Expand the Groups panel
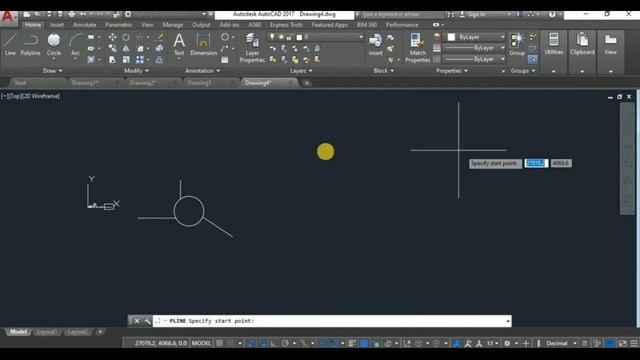 pyautogui.click(x=523, y=71)
